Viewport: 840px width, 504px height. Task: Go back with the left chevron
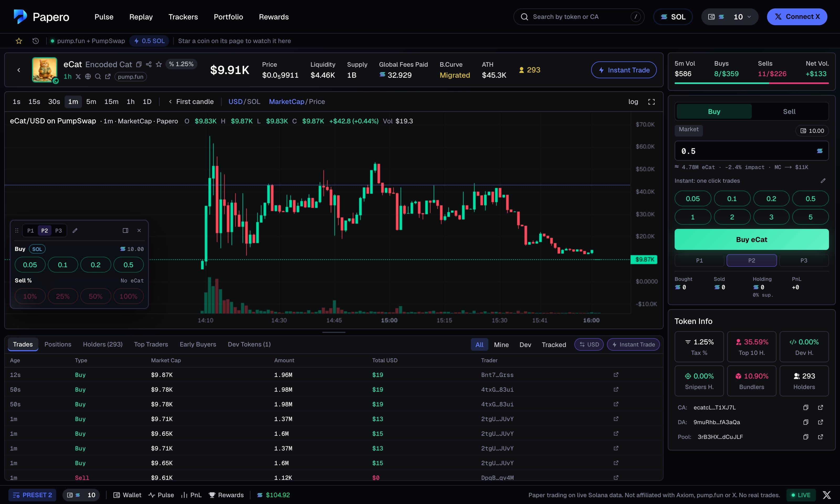coord(19,70)
